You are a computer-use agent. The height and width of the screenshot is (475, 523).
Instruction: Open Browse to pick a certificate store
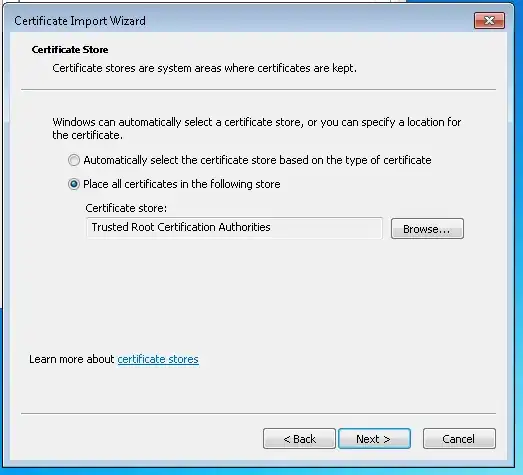tap(427, 229)
